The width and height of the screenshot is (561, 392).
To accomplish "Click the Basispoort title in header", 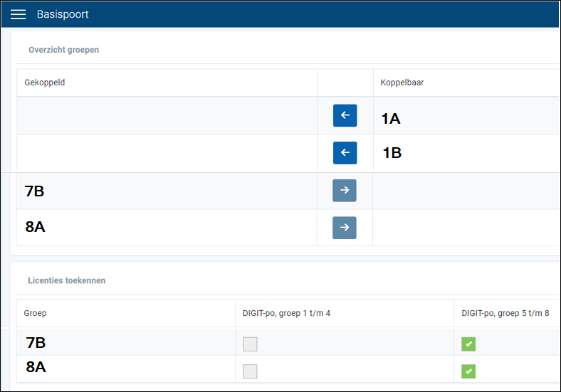I will [x=63, y=15].
